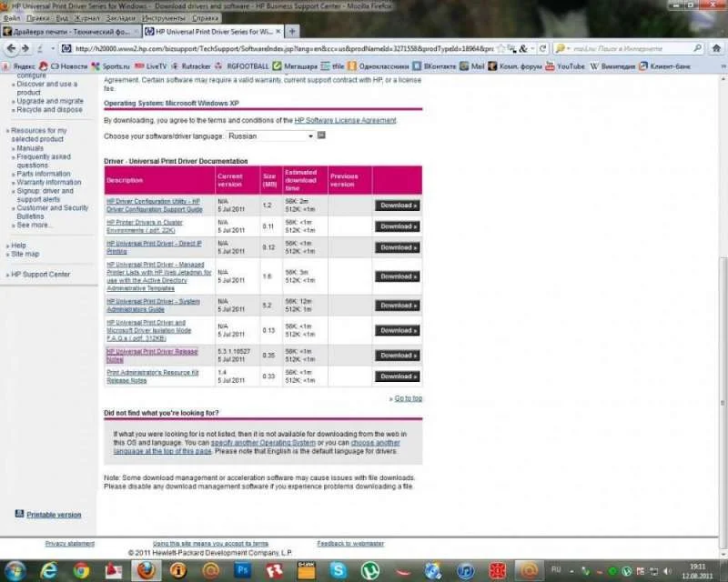Viewport: 728px width, 582px height.
Task: Click the search magnifier icon in search box
Action: pos(697,48)
